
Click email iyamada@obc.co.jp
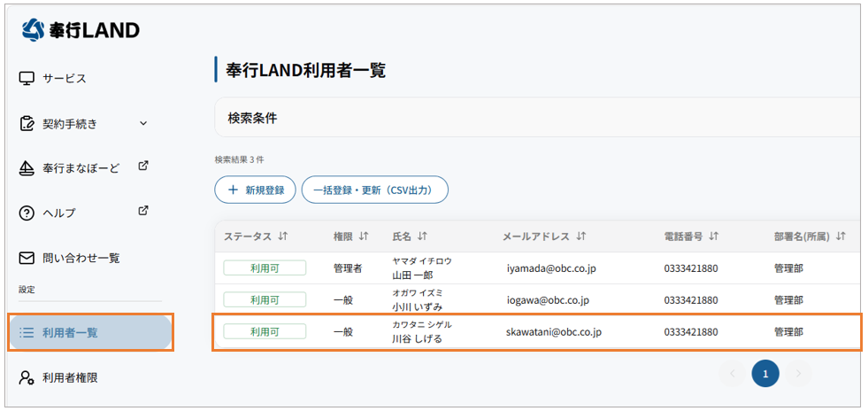(551, 268)
